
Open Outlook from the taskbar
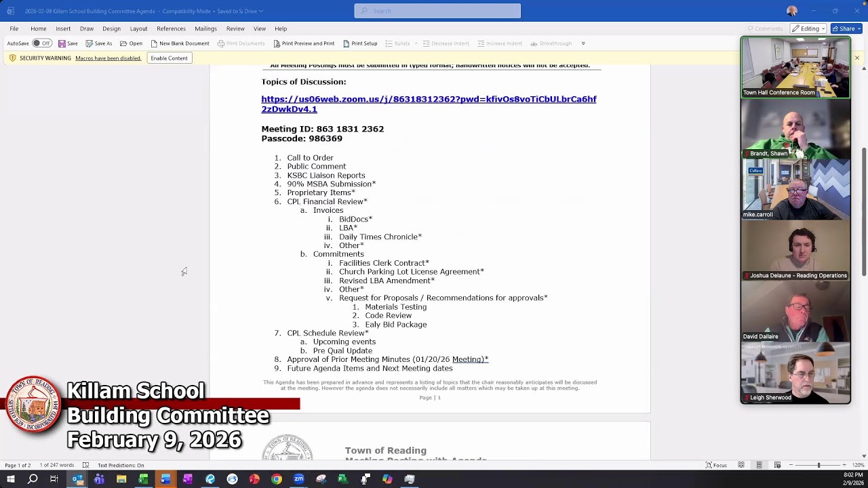[x=77, y=479]
